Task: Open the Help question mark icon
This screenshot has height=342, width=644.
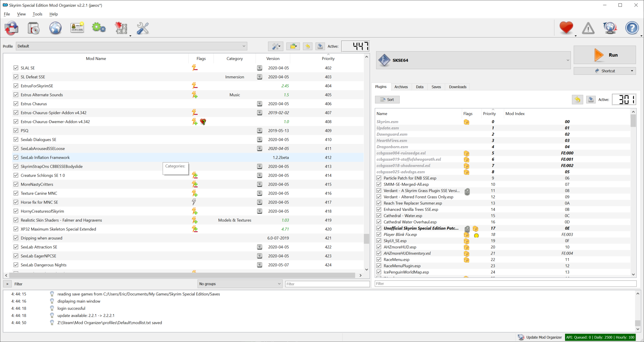Action: (x=632, y=28)
